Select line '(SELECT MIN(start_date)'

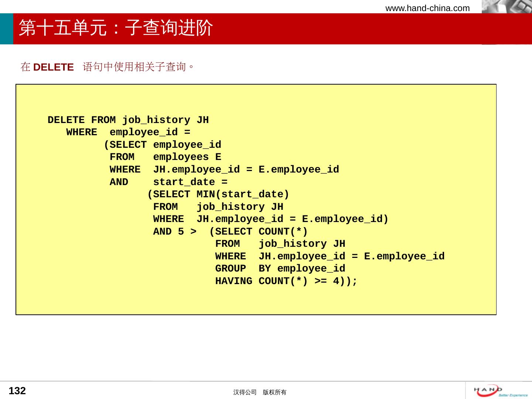[x=218, y=194]
